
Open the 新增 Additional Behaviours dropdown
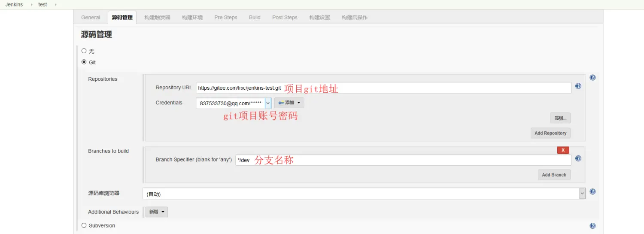156,212
